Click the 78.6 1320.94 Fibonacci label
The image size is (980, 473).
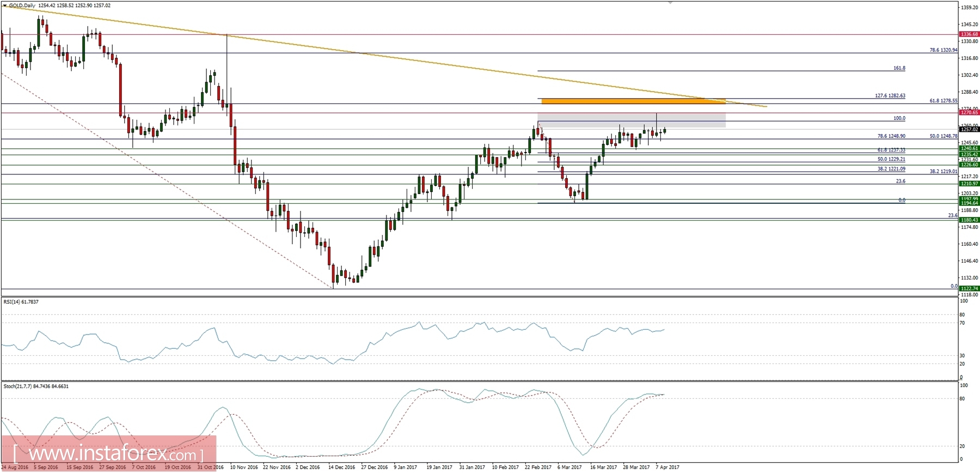[944, 50]
